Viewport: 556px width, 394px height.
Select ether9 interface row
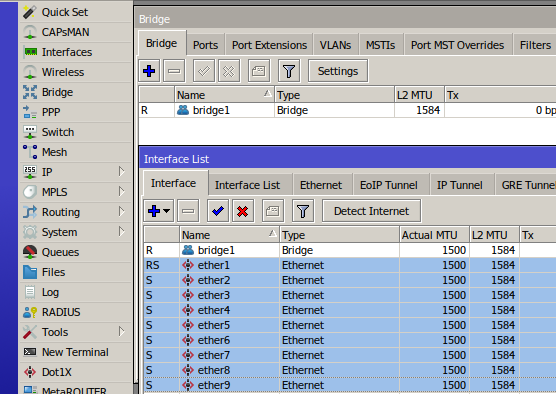pyautogui.click(x=350, y=385)
